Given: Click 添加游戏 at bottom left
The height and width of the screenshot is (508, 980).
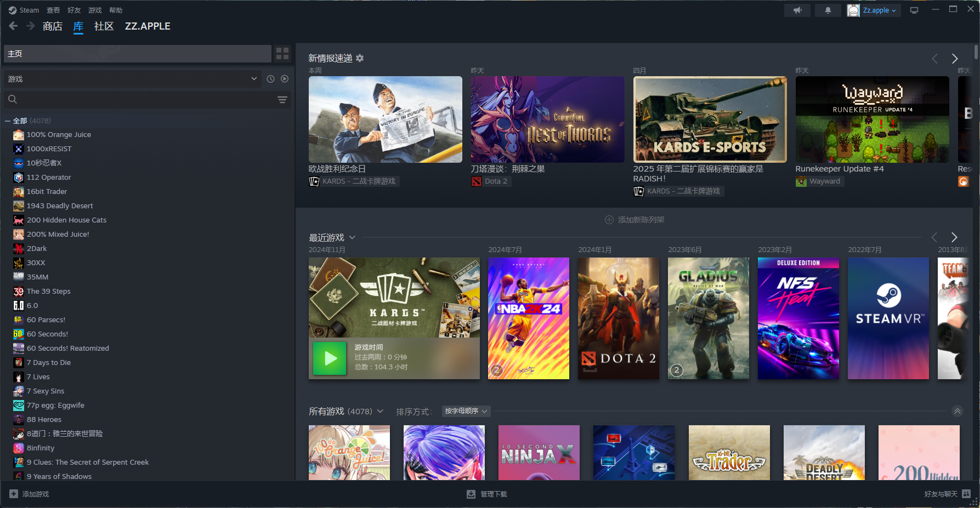Looking at the screenshot, I should tap(29, 494).
